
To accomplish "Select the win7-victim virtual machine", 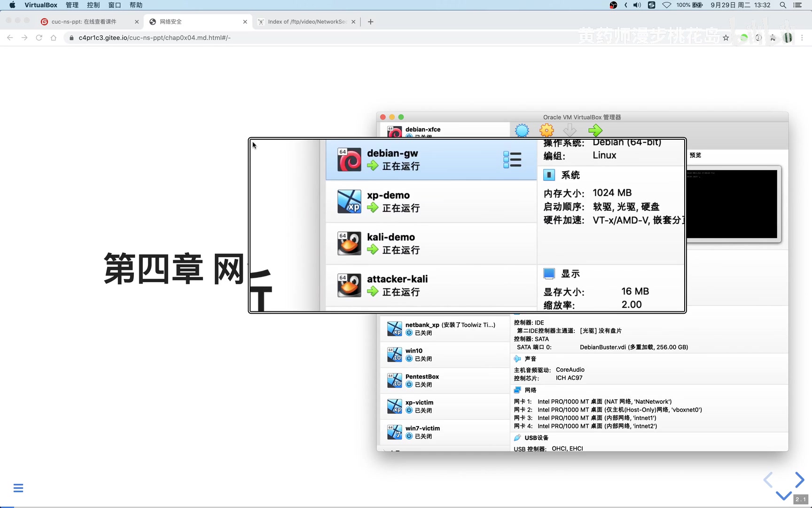I will [x=444, y=432].
